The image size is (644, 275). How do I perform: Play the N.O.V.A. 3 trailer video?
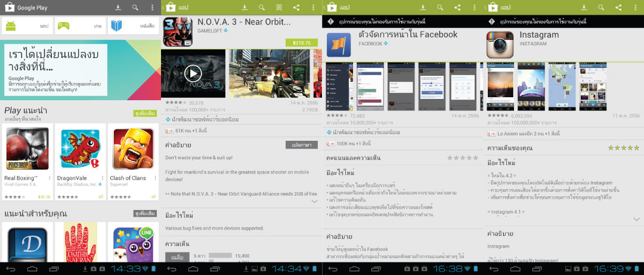click(x=193, y=73)
